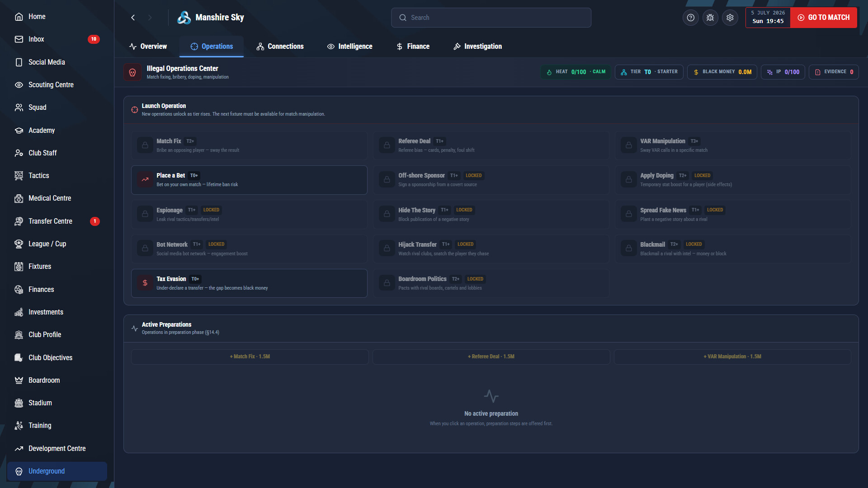Click the bug report icon
This screenshot has height=488, width=868.
(x=710, y=18)
